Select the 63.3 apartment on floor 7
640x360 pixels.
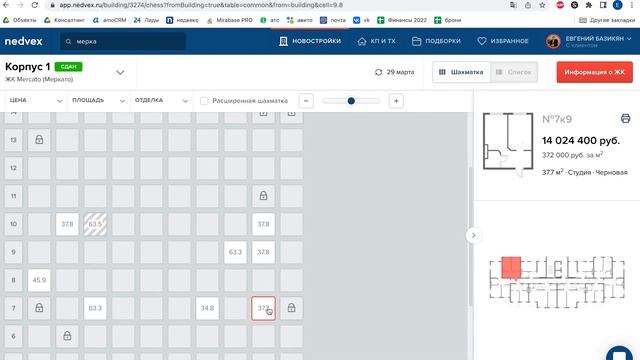pos(95,308)
